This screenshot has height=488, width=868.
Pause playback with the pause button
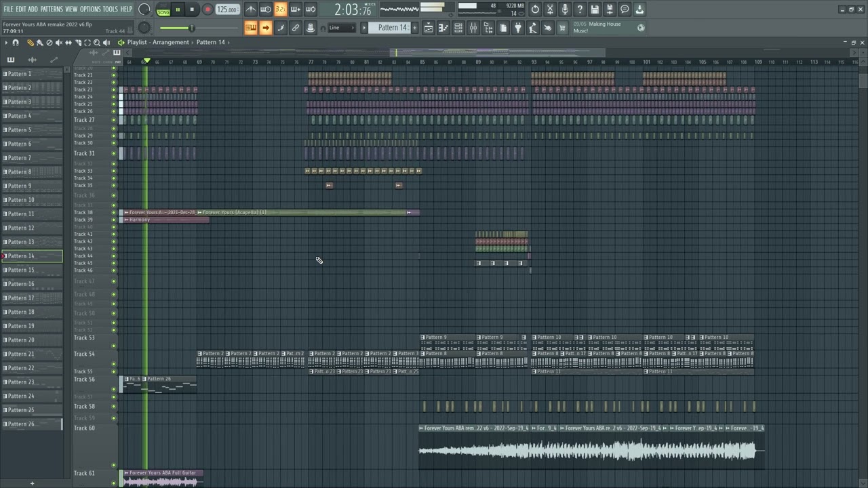[x=178, y=9]
